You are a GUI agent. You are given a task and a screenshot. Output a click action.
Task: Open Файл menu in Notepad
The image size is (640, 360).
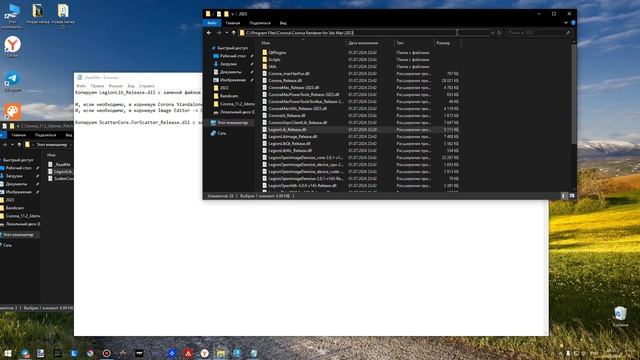81,86
